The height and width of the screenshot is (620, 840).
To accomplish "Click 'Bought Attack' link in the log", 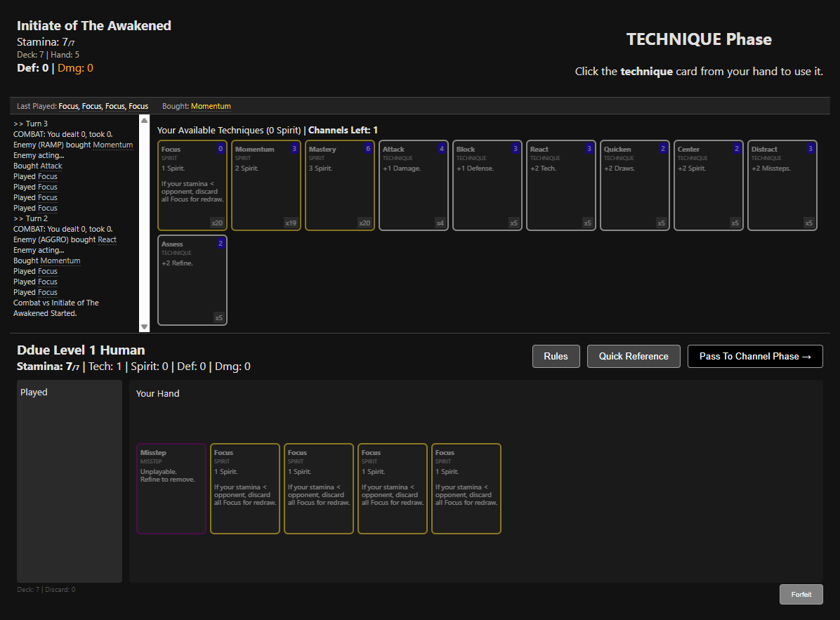I will (x=51, y=166).
